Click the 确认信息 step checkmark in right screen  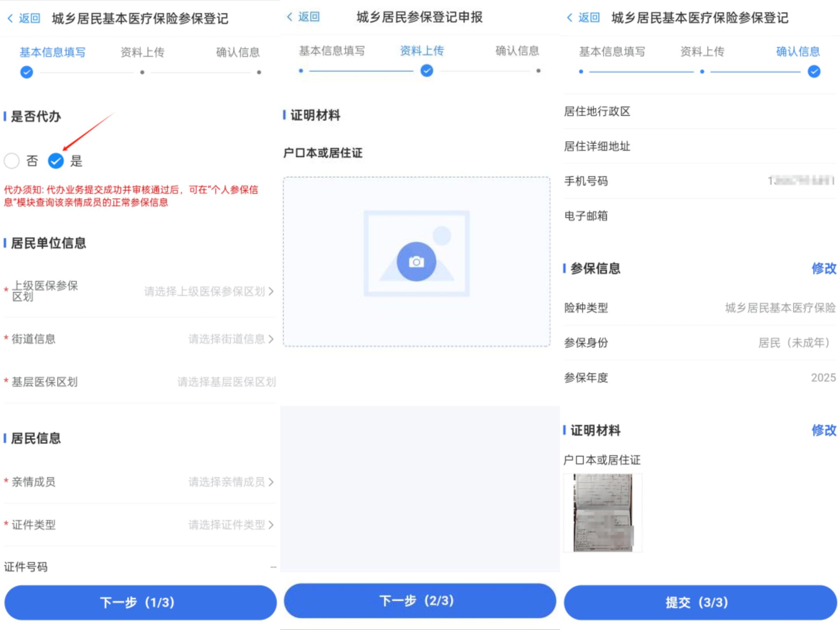point(814,72)
